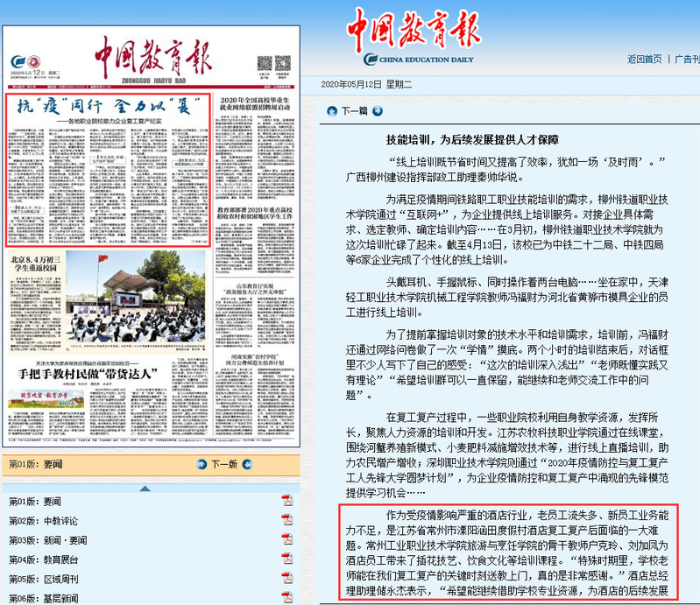Select article 抗疫同行 全力以复 on page
Screen dimensions: 700x605
point(108,170)
